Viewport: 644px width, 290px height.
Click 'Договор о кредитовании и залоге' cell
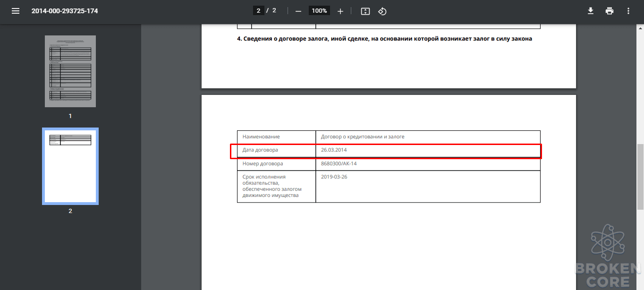click(x=428, y=136)
